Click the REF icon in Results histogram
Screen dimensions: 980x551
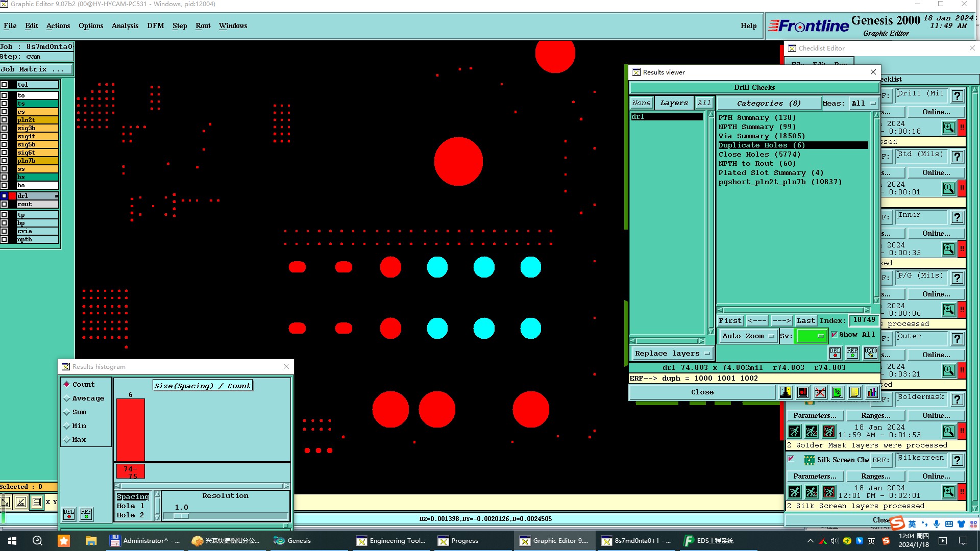(x=86, y=514)
